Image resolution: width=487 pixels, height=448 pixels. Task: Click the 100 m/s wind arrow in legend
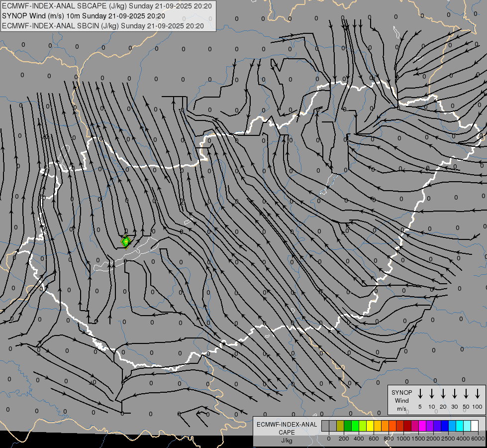pyautogui.click(x=478, y=394)
